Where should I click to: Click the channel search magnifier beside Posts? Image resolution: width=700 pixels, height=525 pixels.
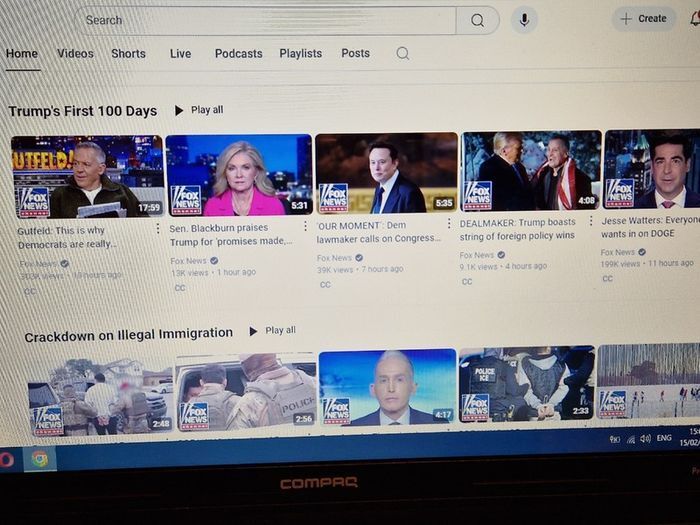(403, 54)
